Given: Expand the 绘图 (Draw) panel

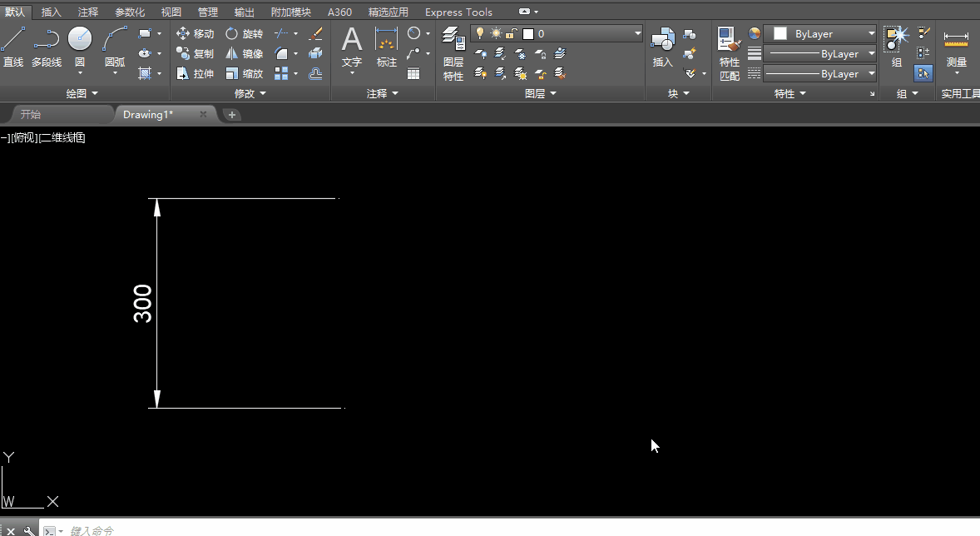Looking at the screenshot, I should pyautogui.click(x=82, y=94).
